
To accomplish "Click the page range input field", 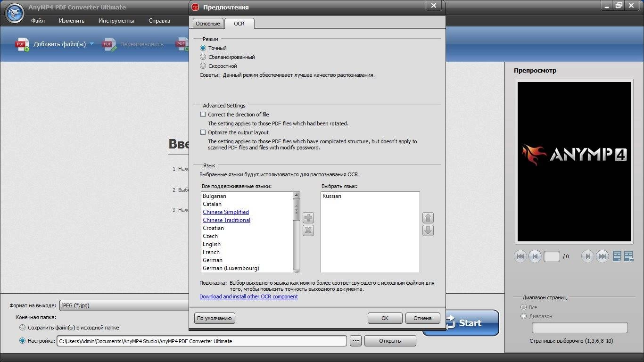I will (x=580, y=328).
